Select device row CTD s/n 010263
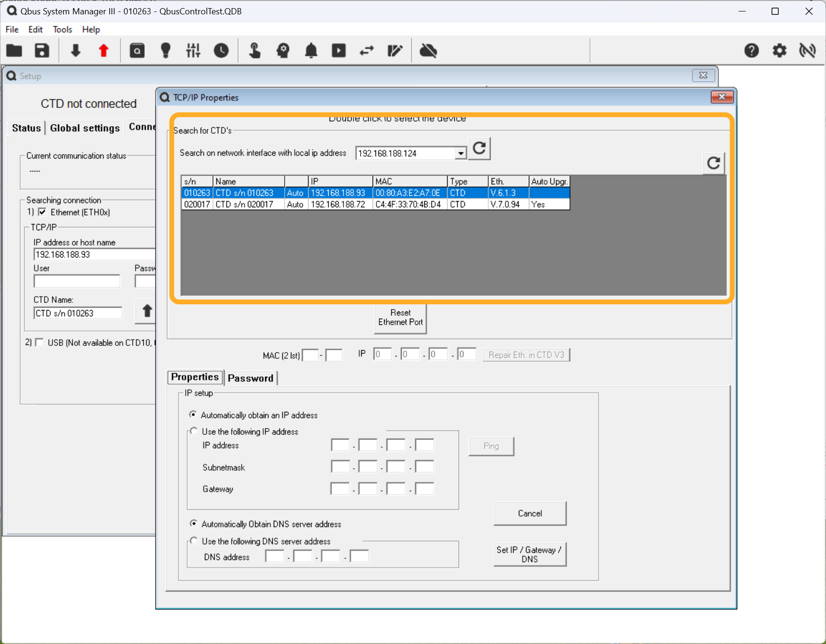Screen dimensions: 826x644 [x=375, y=193]
